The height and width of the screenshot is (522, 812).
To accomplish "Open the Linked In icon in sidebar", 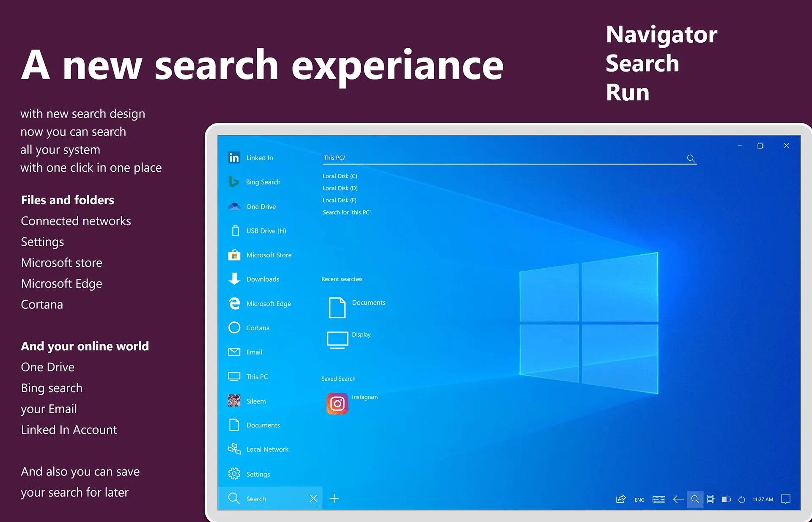I will click(234, 157).
